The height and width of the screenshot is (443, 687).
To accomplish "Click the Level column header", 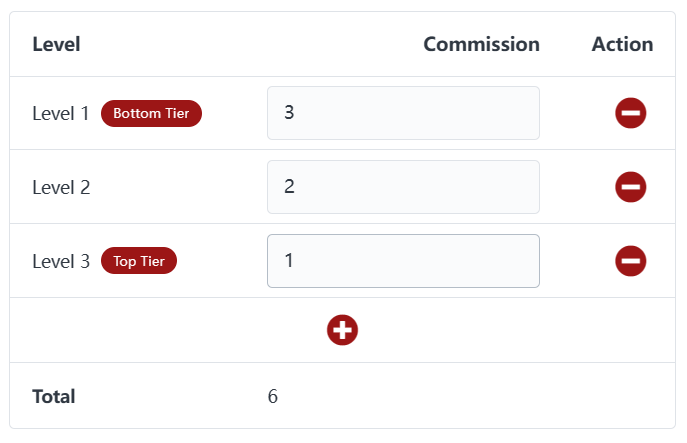I will (x=56, y=44).
